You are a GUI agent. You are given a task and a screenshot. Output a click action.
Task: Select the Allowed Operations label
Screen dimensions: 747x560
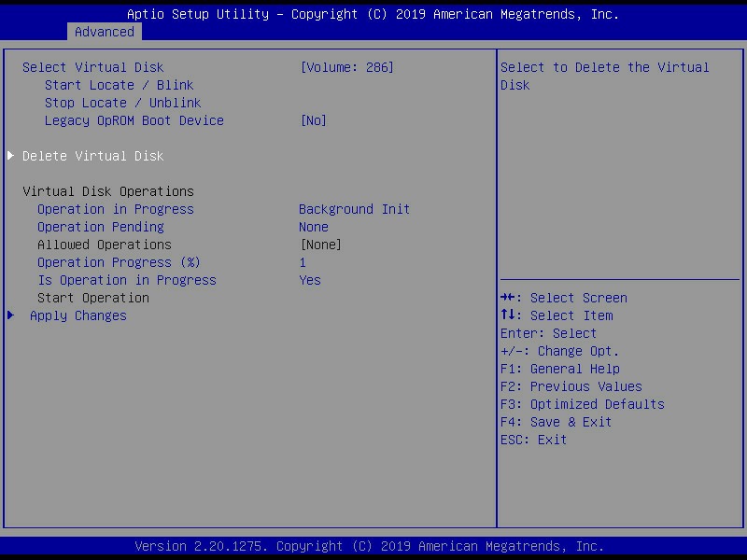click(x=105, y=245)
